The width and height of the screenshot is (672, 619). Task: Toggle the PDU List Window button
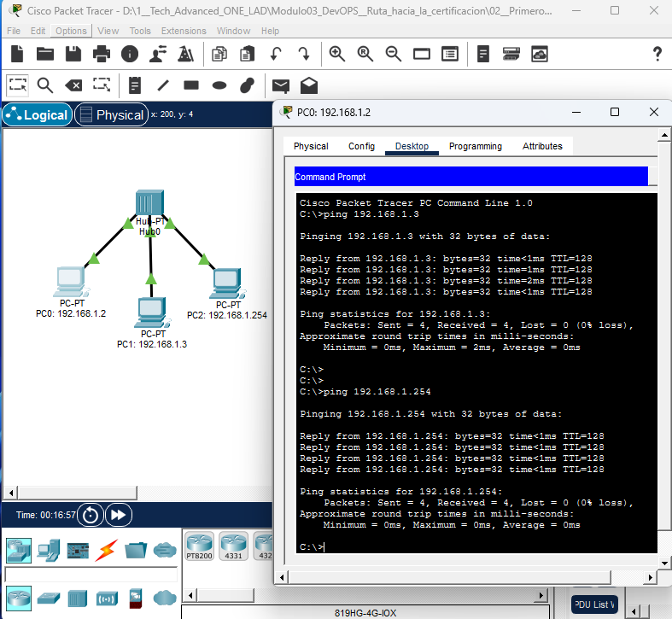(594, 604)
